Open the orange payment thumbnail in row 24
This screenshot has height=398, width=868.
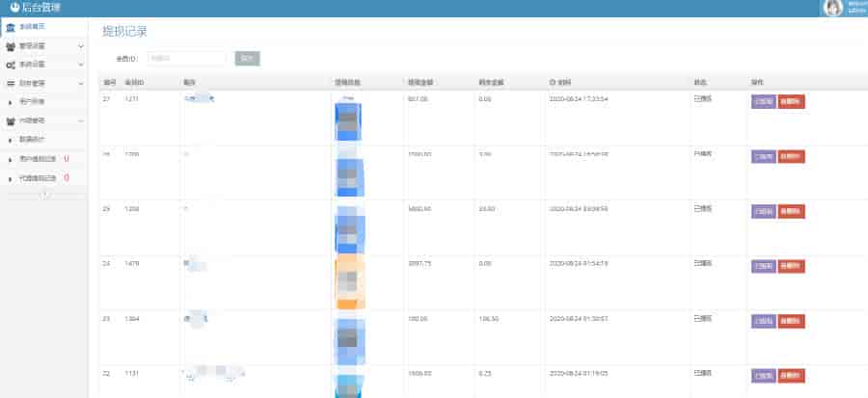click(347, 281)
